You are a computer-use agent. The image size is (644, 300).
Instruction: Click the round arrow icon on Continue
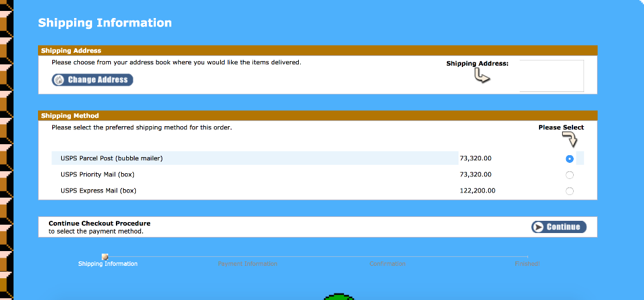538,227
